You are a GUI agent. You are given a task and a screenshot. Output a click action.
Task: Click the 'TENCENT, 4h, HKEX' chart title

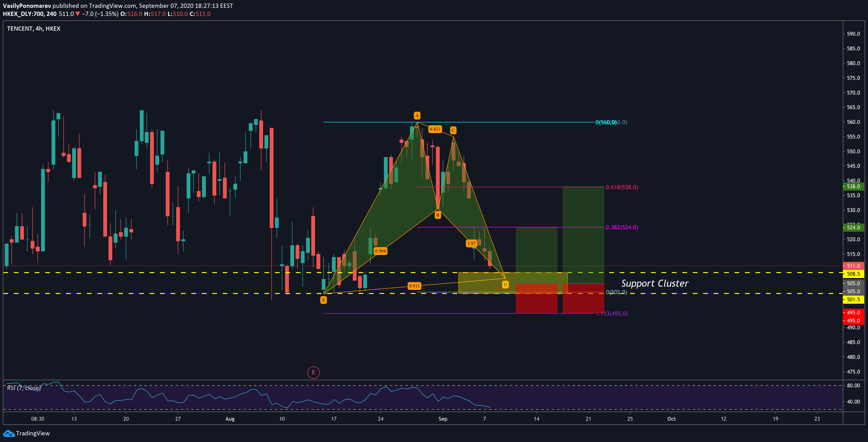coord(34,29)
